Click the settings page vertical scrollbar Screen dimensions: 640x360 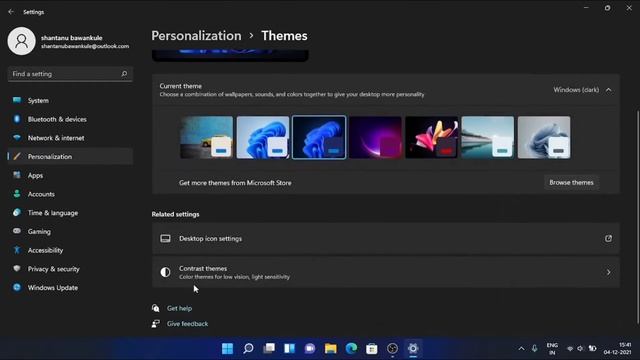tap(638, 216)
